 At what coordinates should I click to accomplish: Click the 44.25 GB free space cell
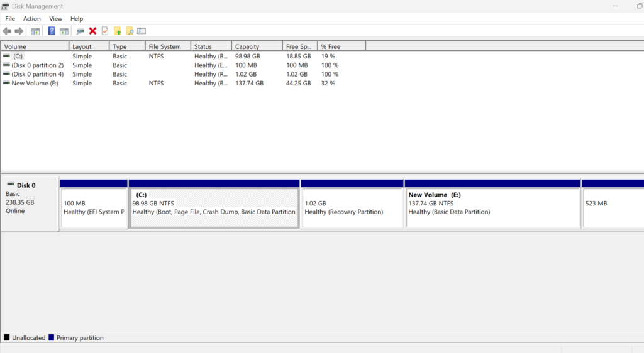299,84
